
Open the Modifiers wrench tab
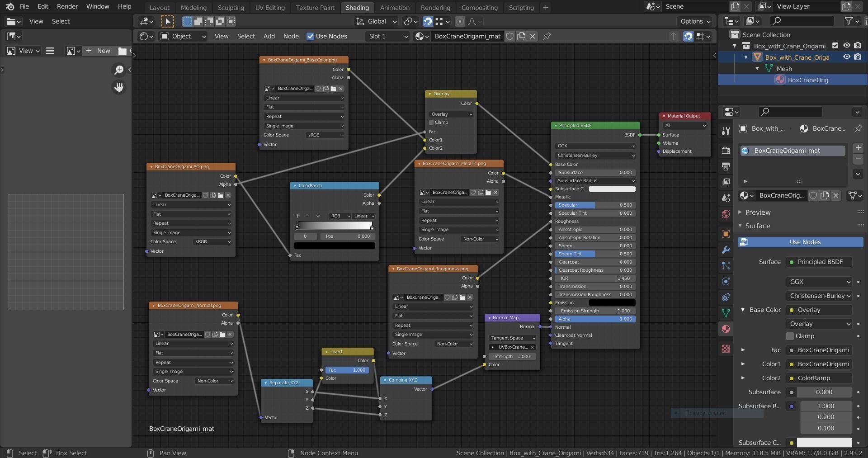pyautogui.click(x=726, y=250)
